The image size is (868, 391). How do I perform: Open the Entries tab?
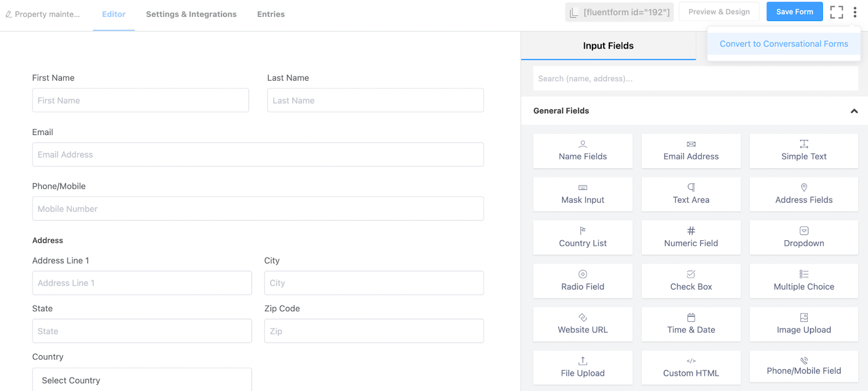click(271, 14)
